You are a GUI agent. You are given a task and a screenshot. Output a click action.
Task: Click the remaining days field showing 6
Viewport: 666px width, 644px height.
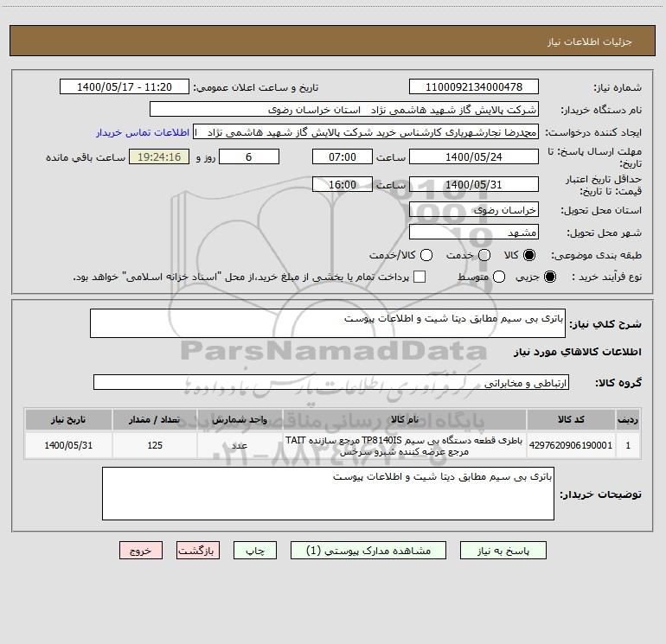[x=249, y=156]
